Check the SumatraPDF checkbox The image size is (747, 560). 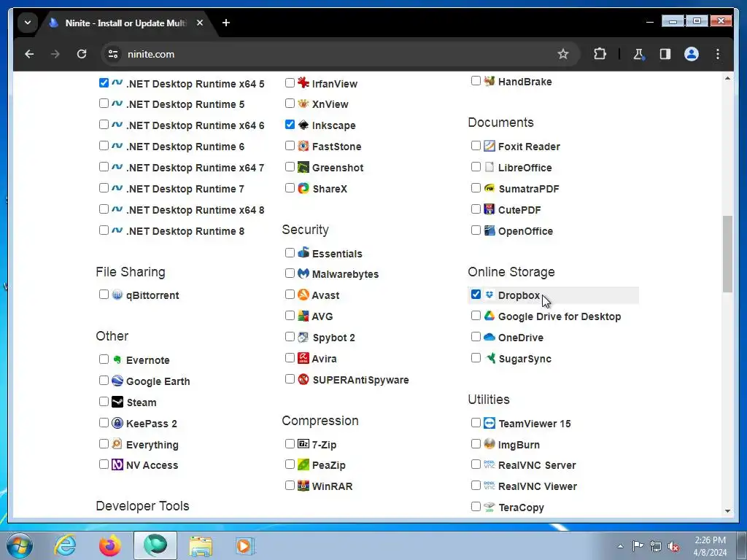click(476, 187)
